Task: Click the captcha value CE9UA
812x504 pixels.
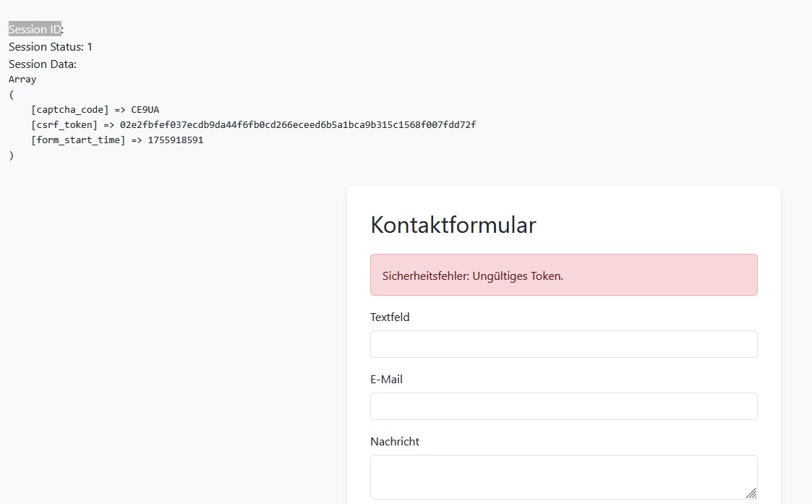Action: (145, 110)
